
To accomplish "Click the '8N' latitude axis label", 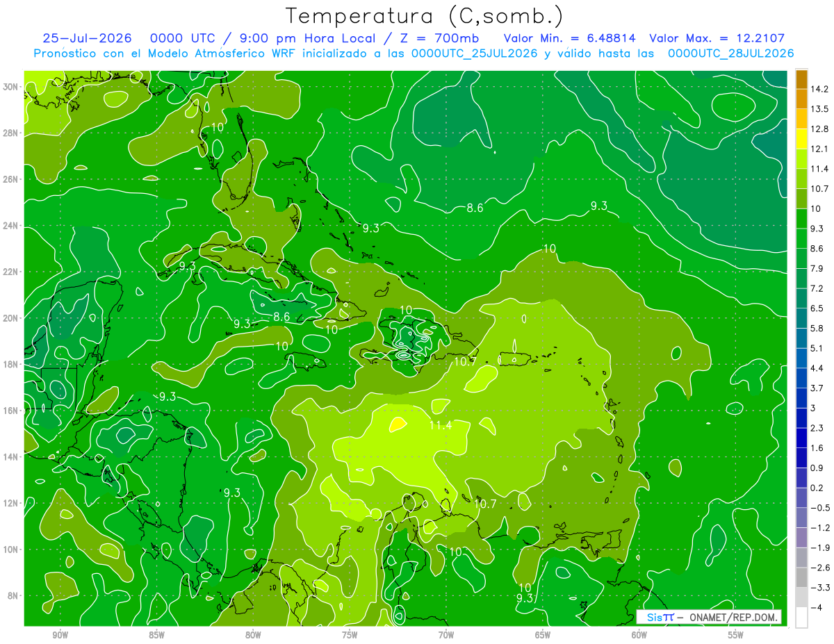I will point(14,596).
